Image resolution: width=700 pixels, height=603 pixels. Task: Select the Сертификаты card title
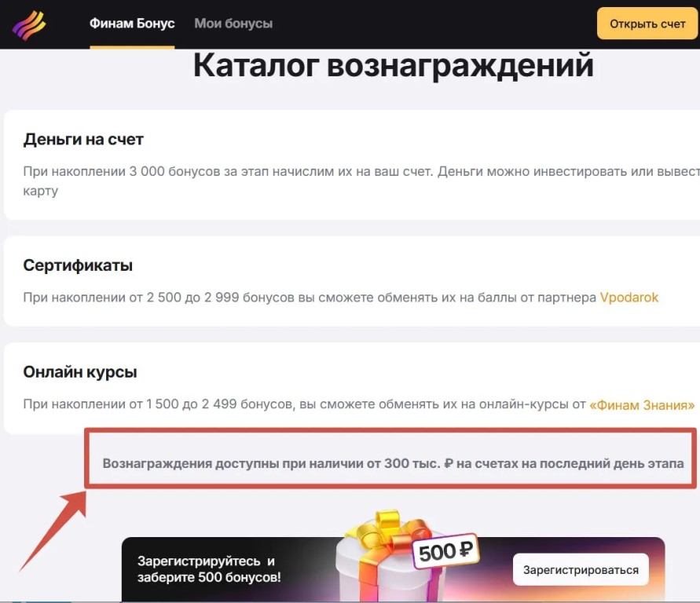tap(78, 265)
